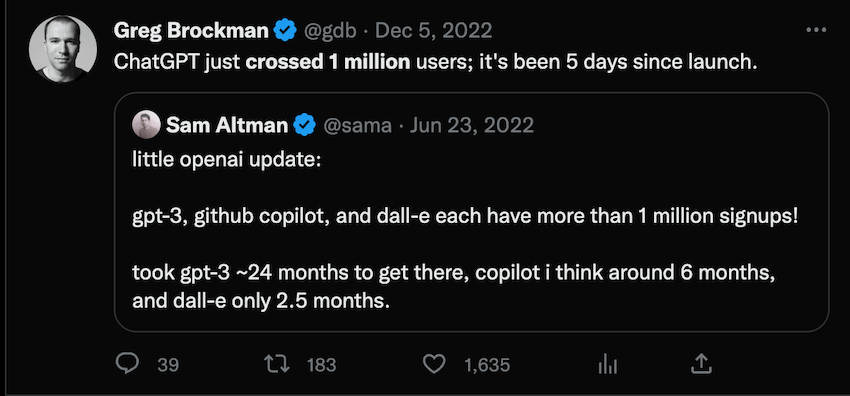Open Greg Brockman display name link

pyautogui.click(x=191, y=31)
